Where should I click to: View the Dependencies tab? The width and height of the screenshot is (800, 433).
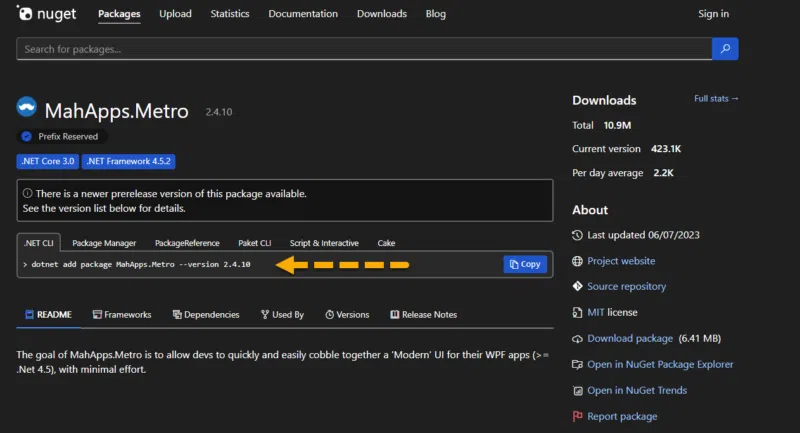[206, 314]
